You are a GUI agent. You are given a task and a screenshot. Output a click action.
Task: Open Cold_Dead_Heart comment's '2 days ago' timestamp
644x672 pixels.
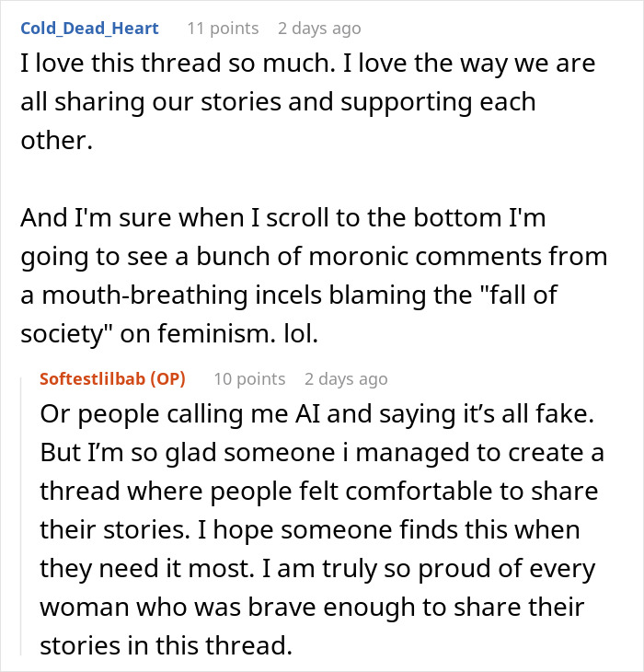tap(319, 28)
